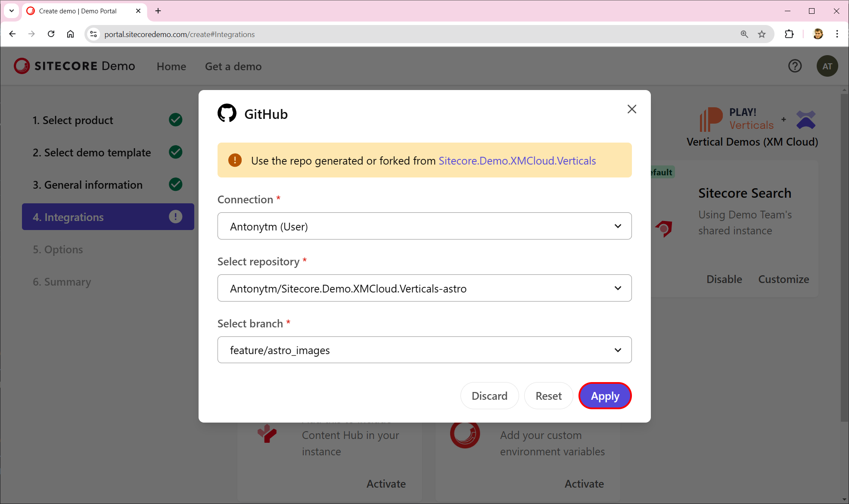Click the GitHub logo icon in the dialog
Viewport: 849px width, 504px height.
pyautogui.click(x=227, y=113)
